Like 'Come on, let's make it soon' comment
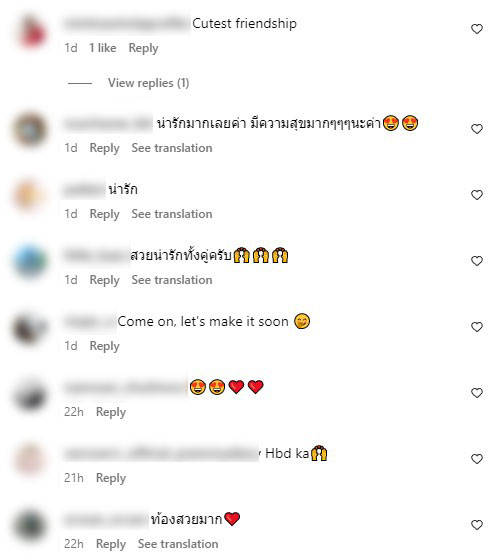 click(477, 327)
